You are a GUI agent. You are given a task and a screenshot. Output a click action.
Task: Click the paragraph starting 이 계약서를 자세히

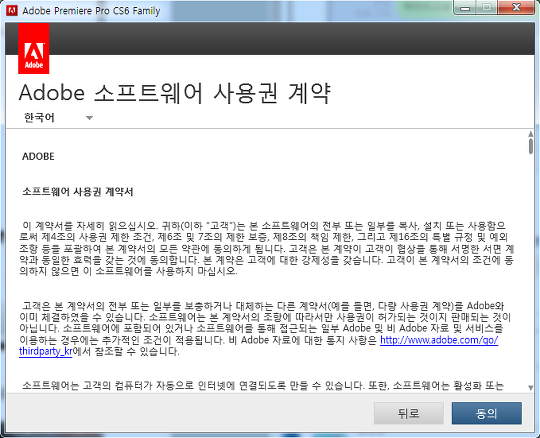click(x=266, y=249)
